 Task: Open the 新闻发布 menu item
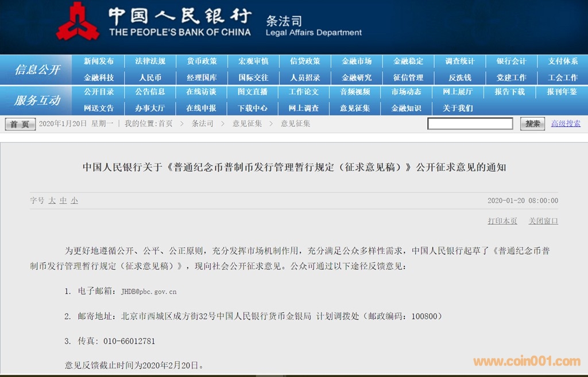point(99,61)
